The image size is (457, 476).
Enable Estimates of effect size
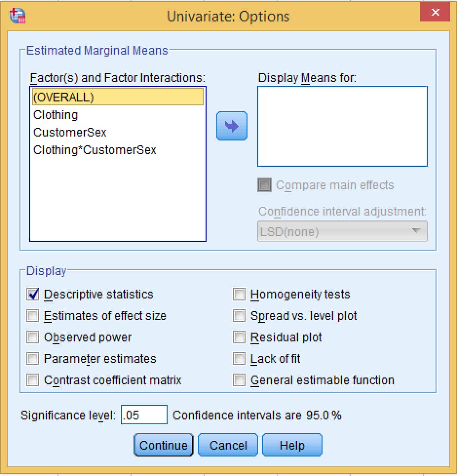coord(33,316)
